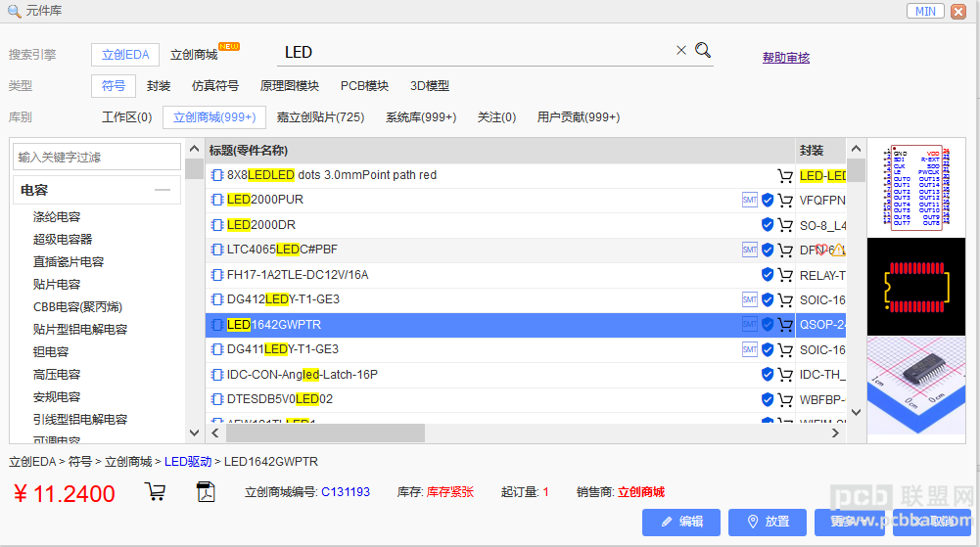Open the LED驱动 breadcrumb link
Viewport: 980px width, 547px height.
click(x=188, y=462)
